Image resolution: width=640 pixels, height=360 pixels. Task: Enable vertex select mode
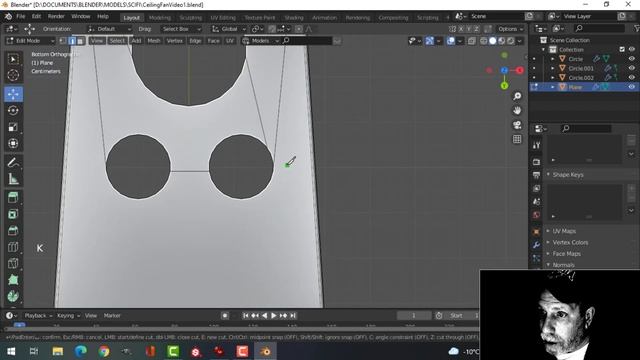(63, 41)
